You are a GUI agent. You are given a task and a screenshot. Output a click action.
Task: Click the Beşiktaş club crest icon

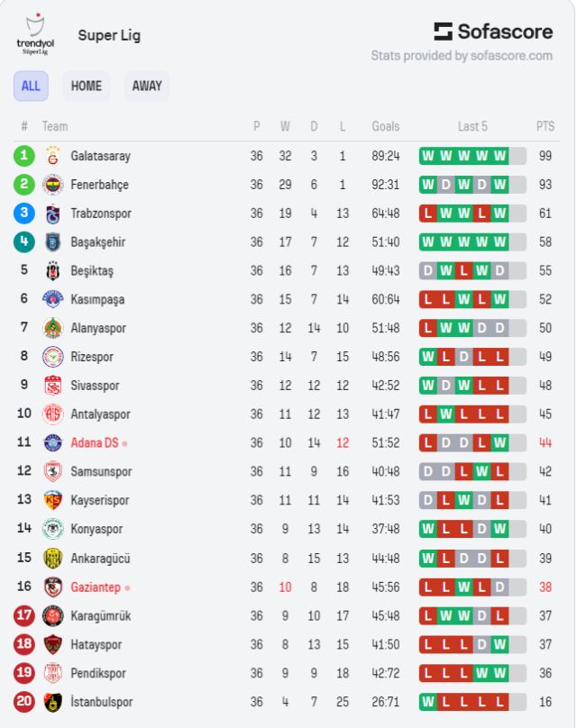[52, 270]
